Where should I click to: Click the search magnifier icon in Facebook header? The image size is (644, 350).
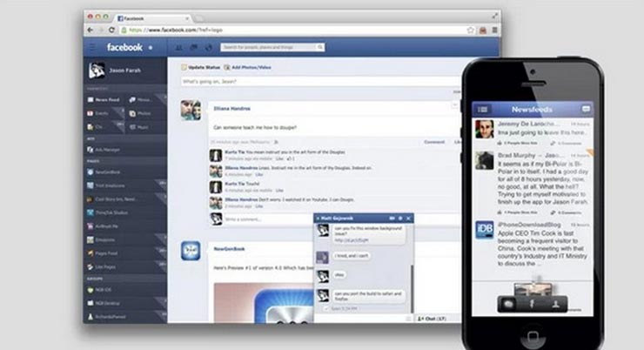point(320,47)
